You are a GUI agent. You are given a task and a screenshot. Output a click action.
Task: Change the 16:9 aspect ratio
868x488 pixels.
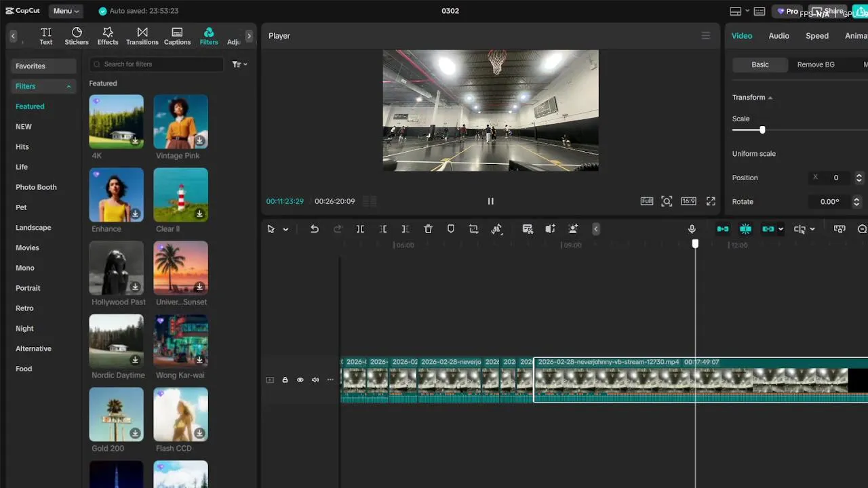tap(688, 201)
